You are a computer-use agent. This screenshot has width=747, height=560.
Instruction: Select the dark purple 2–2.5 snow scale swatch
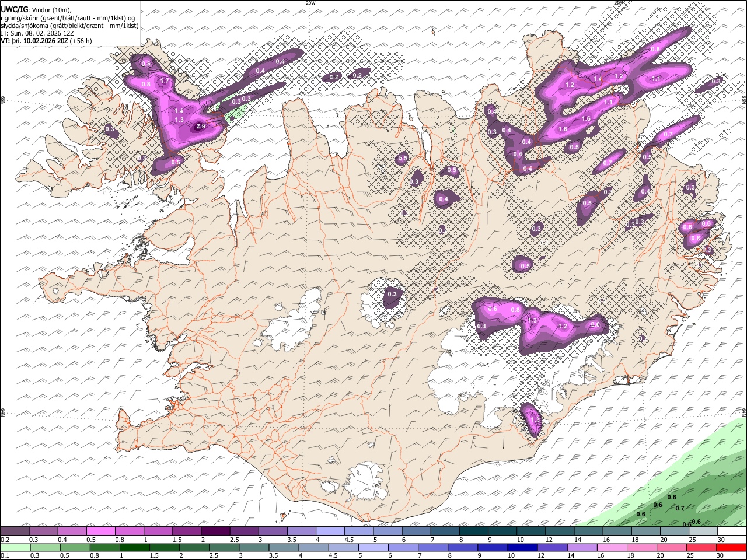(215, 531)
